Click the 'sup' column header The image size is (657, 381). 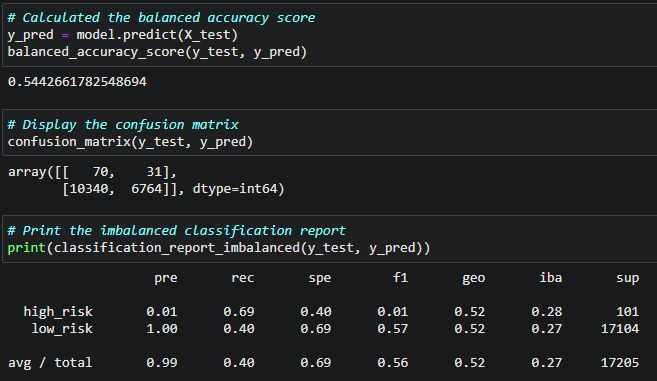(628, 278)
